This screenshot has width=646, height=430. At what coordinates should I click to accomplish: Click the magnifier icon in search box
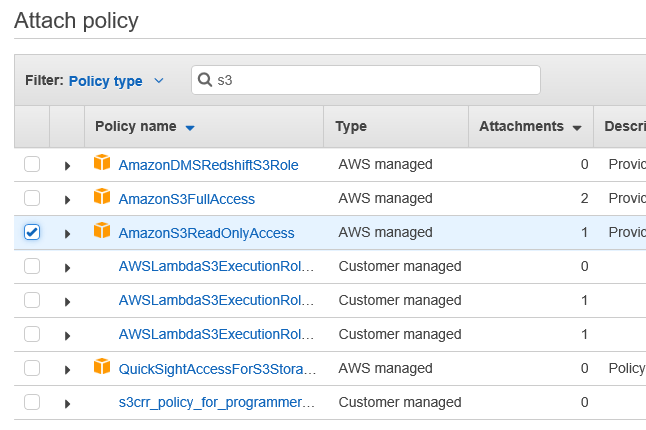pyautogui.click(x=206, y=80)
